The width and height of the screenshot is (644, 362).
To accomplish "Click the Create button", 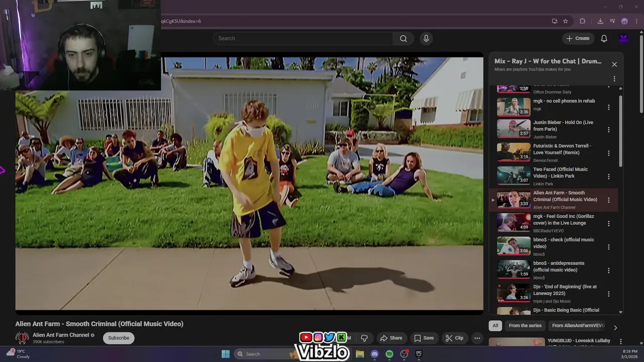I will [x=578, y=38].
